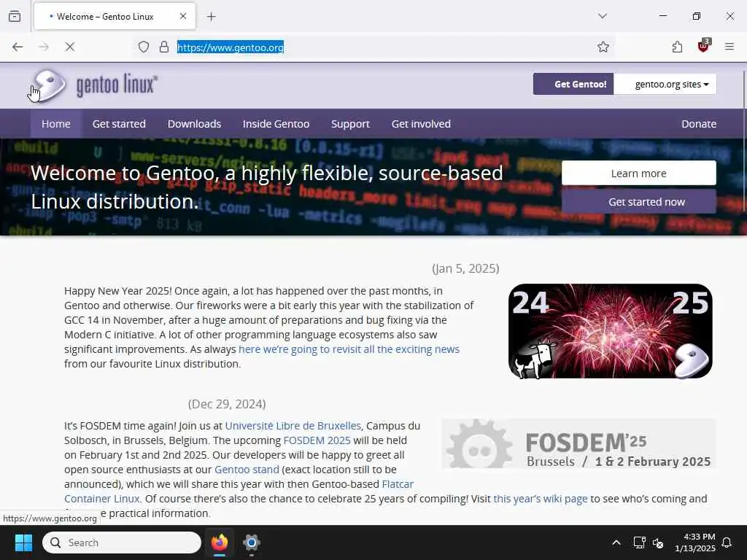Click the date (Jan 5, 2025)
This screenshot has height=560, width=747.
click(x=465, y=268)
